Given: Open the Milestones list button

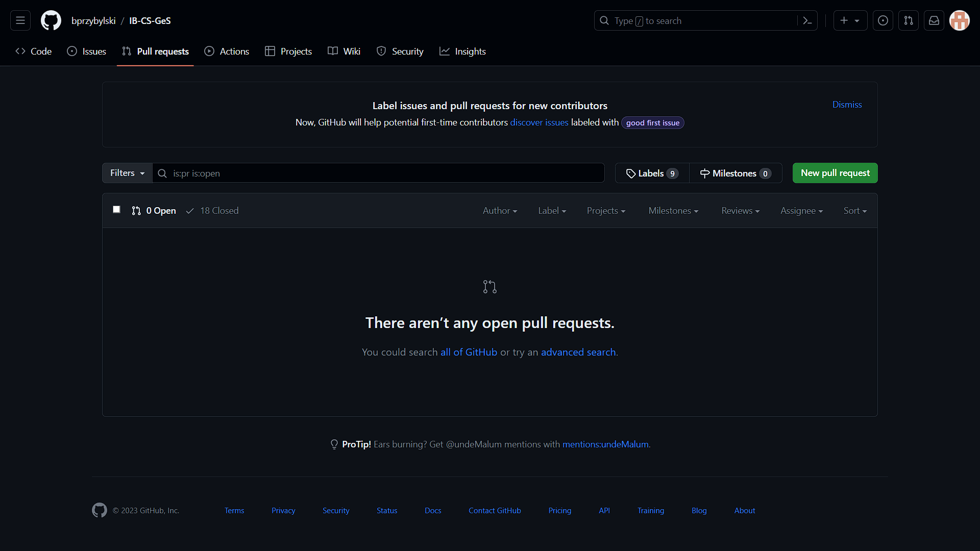Looking at the screenshot, I should coord(736,173).
